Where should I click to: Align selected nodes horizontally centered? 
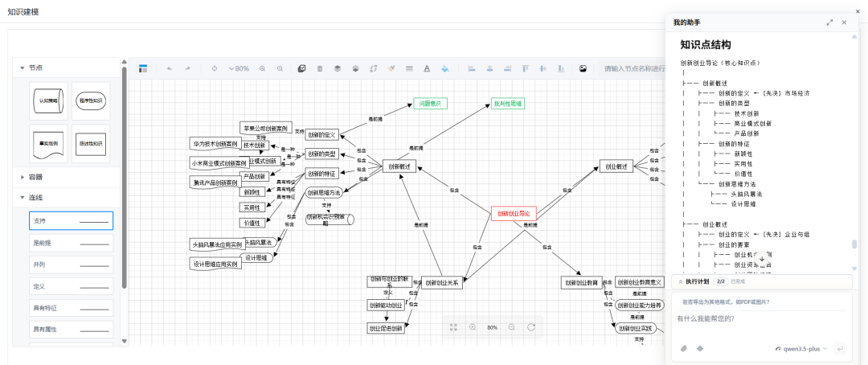tap(489, 68)
